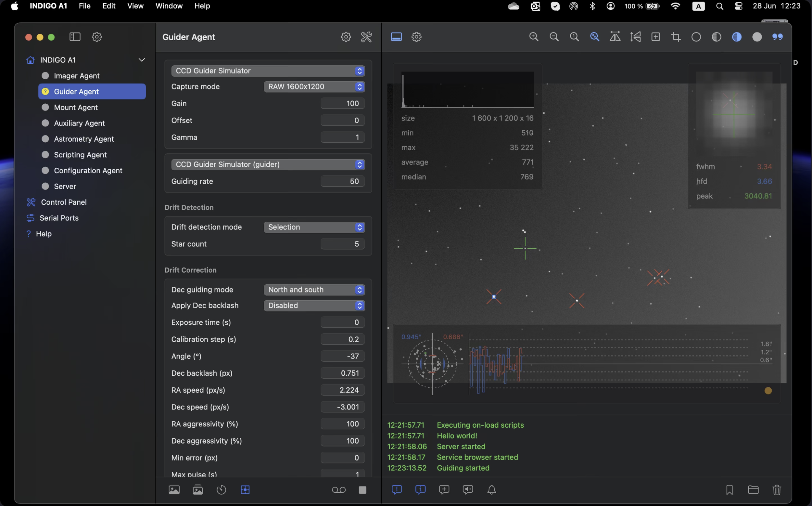The image size is (812, 506).
Task: Click the bookmark icon at bottom right
Action: [730, 490]
